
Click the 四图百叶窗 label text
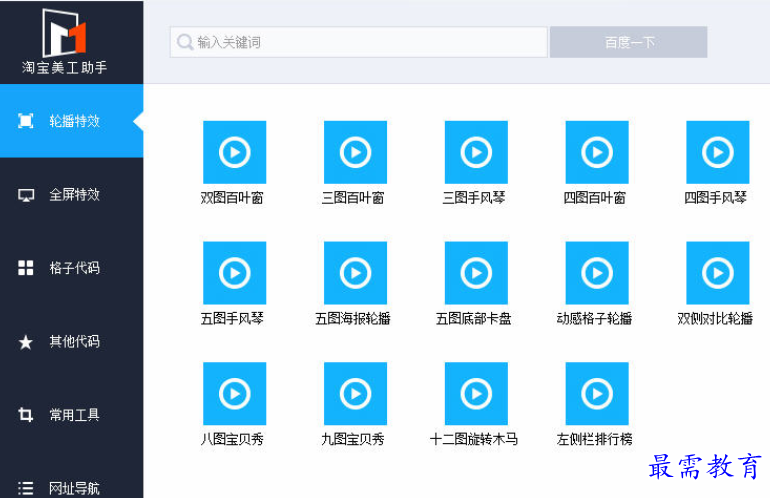click(594, 198)
